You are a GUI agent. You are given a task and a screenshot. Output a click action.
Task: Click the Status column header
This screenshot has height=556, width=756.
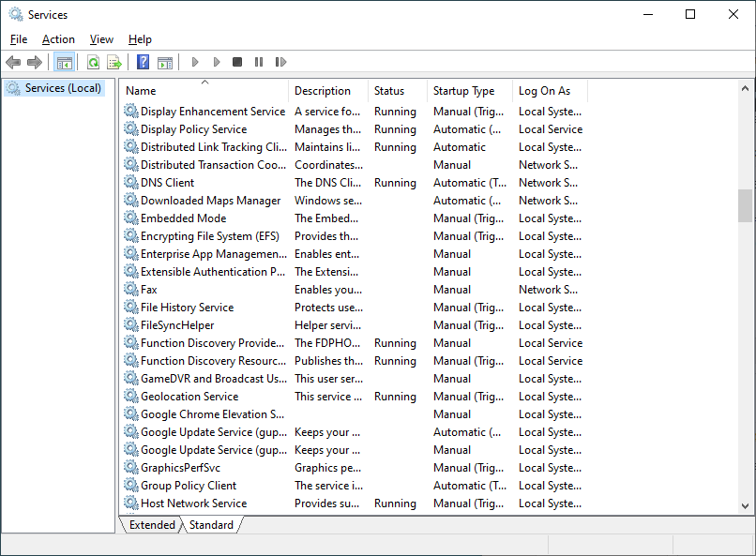click(389, 91)
